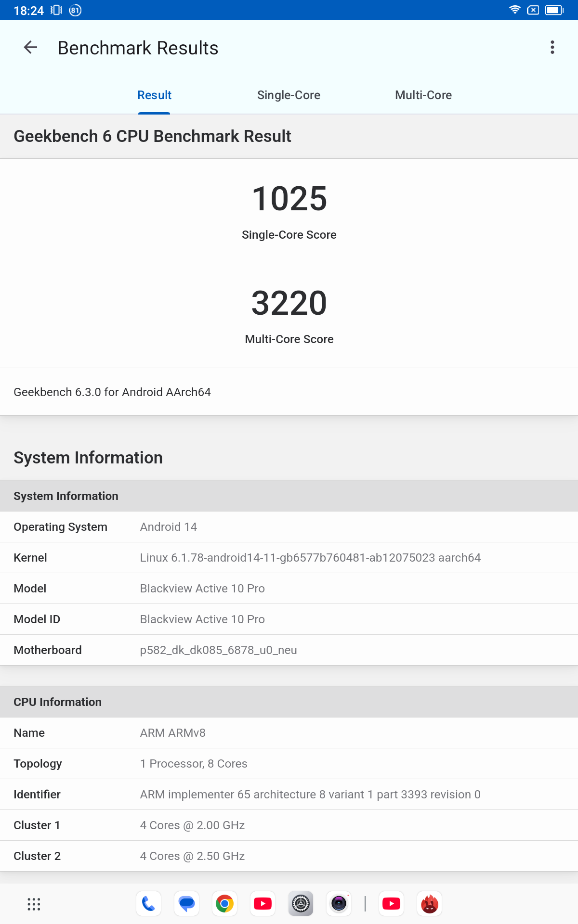Tap the CPU Information section header
This screenshot has width=578, height=924.
289,702
